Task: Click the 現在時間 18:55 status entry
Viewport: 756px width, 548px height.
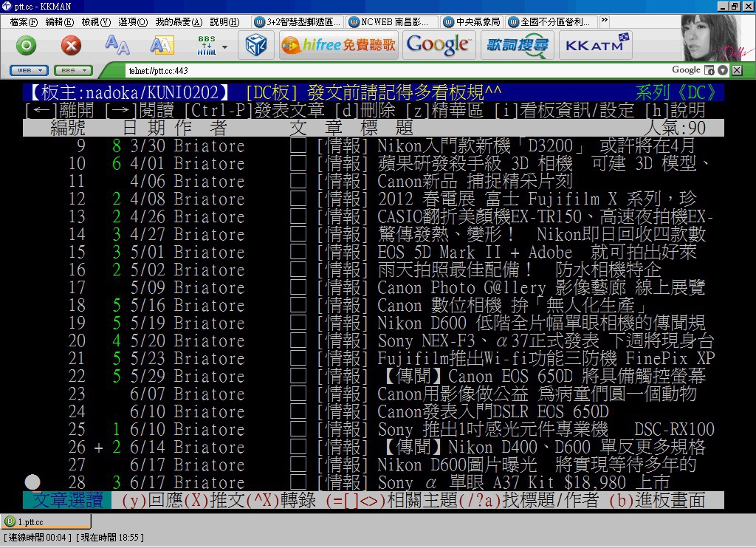Action: 110,538
